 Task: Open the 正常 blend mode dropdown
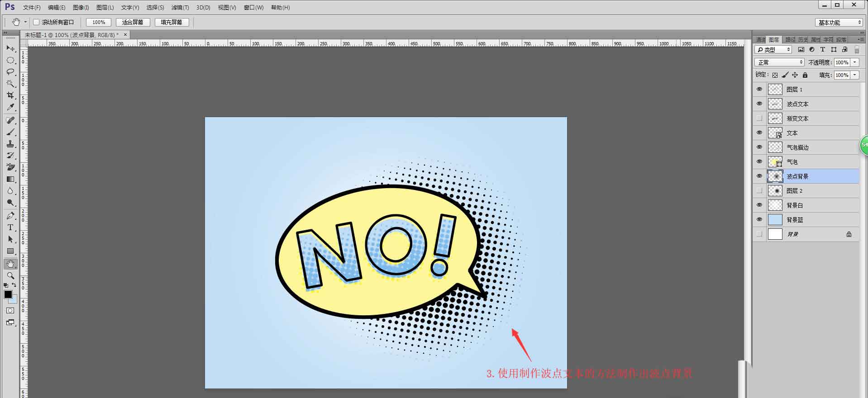click(x=779, y=62)
